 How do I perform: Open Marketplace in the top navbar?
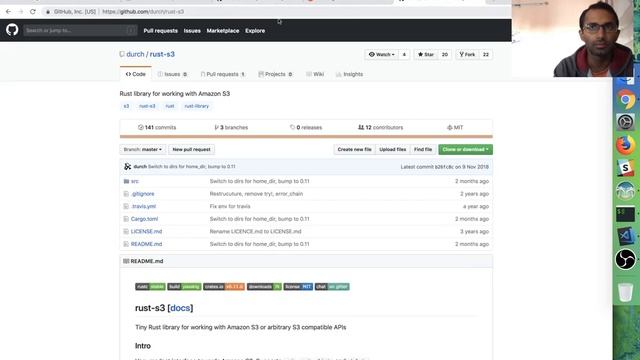pos(223,31)
